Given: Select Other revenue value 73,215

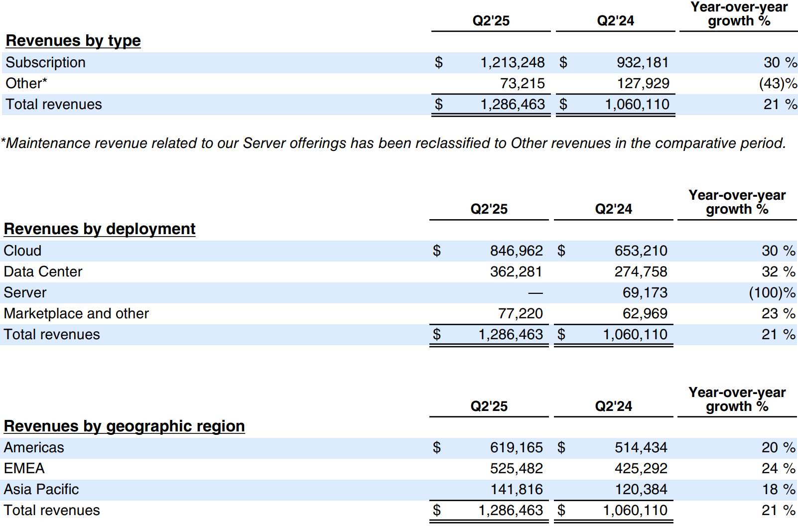Looking at the screenshot, I should [522, 83].
